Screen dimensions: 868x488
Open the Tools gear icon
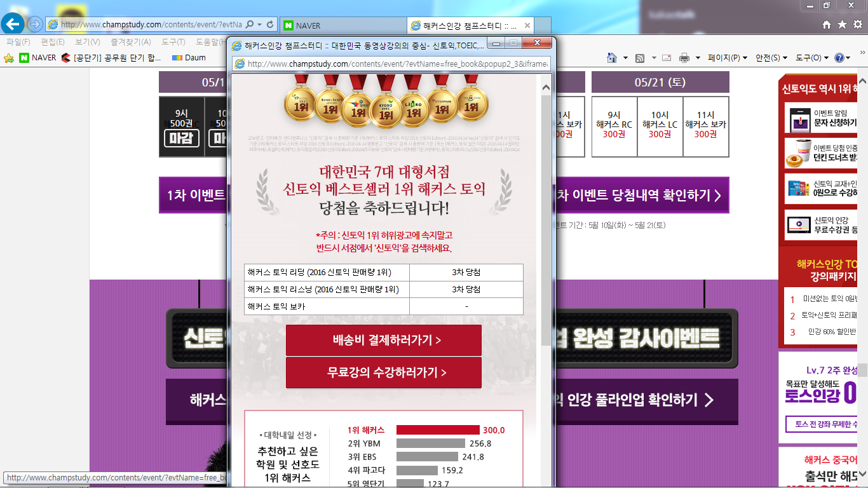tap(857, 25)
